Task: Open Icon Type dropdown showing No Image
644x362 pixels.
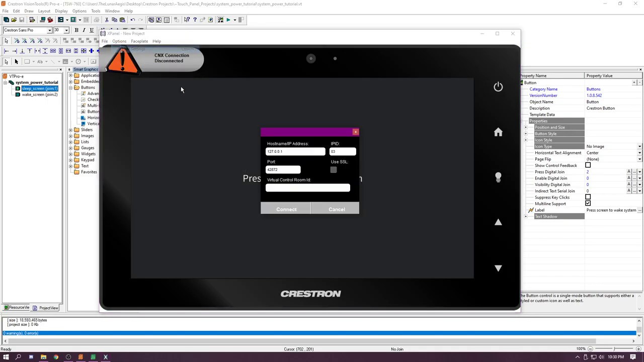Action: (x=639, y=146)
